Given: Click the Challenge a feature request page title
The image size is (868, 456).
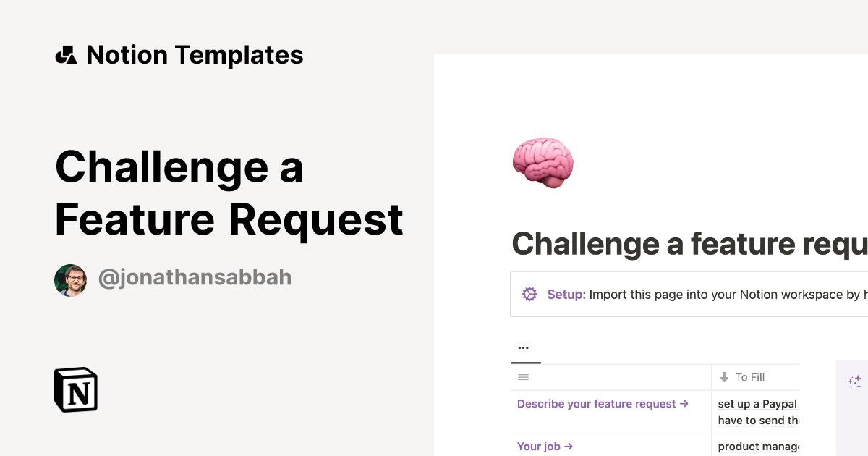Looking at the screenshot, I should pyautogui.click(x=689, y=244).
